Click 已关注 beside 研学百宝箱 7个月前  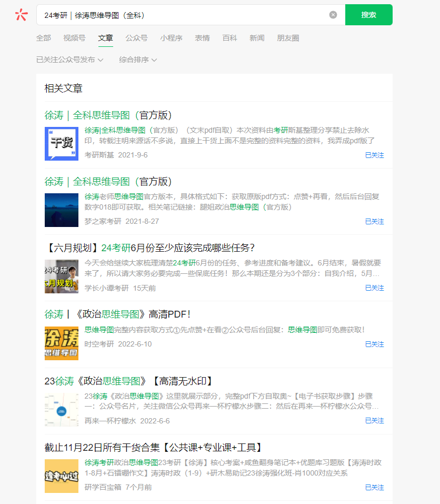click(375, 487)
